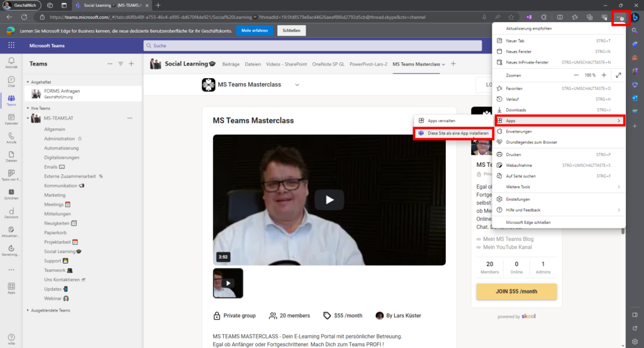644x348 pixels.
Task: Add a new tab with plus icon
Action: 453,64
